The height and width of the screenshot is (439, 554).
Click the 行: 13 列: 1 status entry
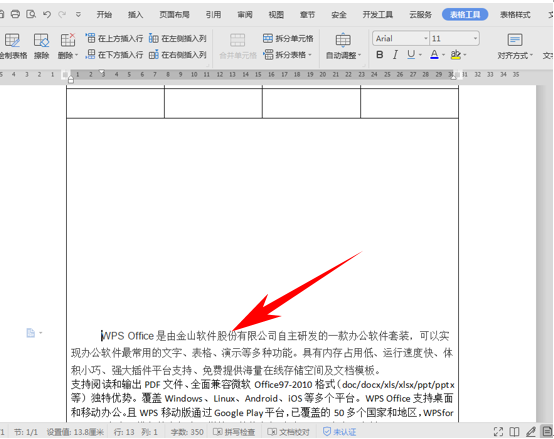click(135, 432)
